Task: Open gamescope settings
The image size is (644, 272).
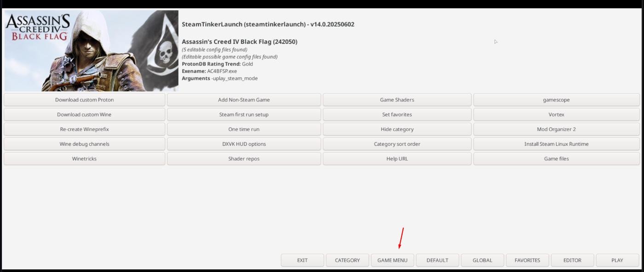Action: pos(556,100)
